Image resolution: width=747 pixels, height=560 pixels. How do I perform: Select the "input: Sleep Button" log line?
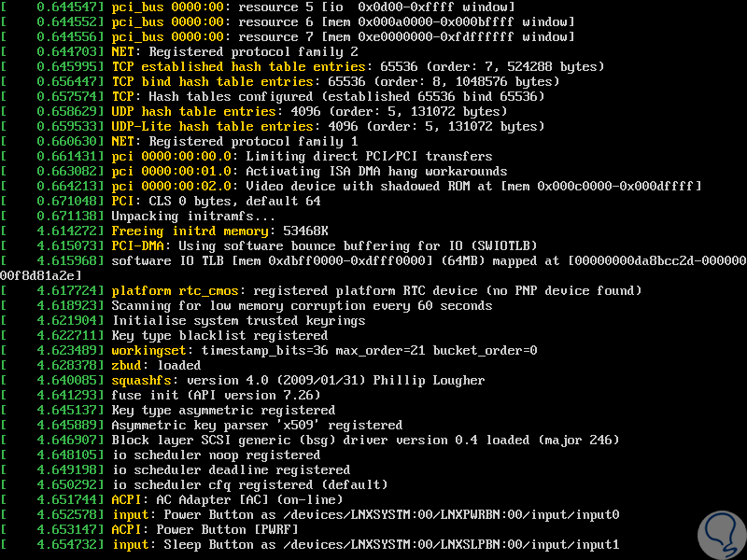(x=364, y=545)
